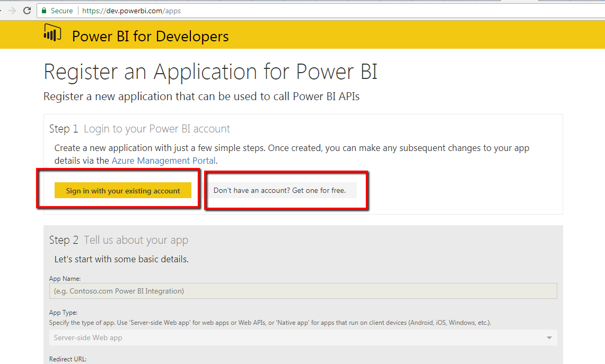Click Sign in with your existing account
The width and height of the screenshot is (605, 364).
123,190
